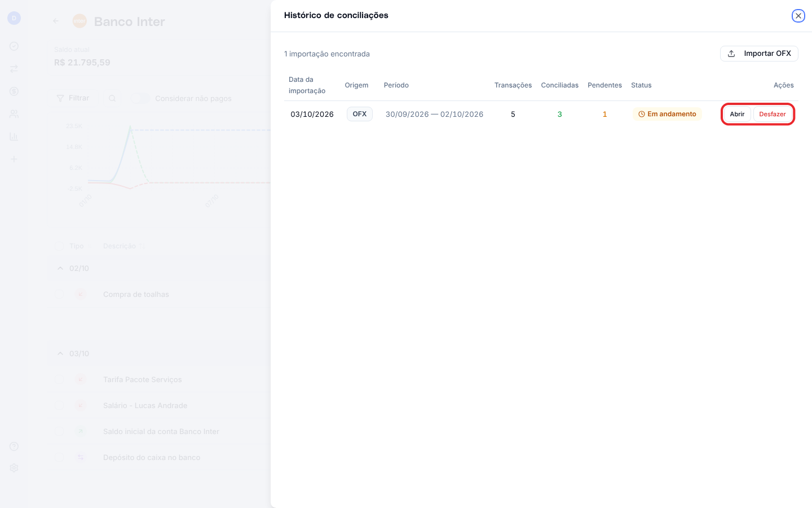Click the balance R$ 21.795,59
Screen dimensions: 812x508
tap(82, 63)
